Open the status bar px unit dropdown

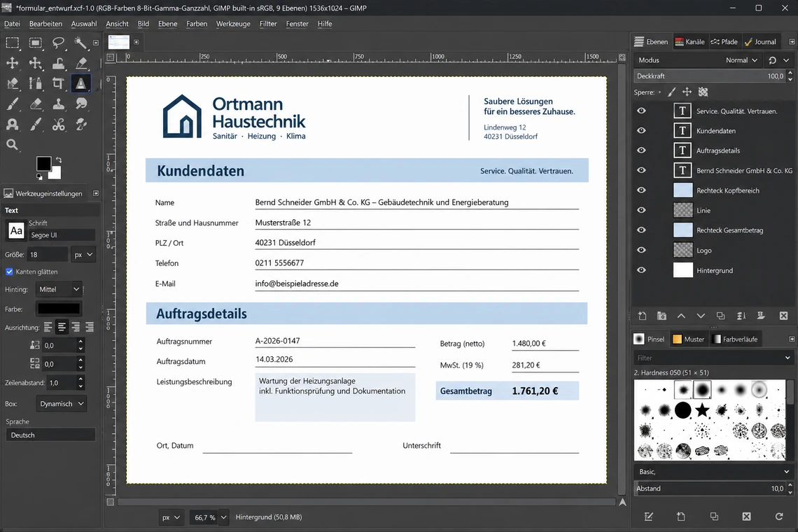click(x=171, y=517)
